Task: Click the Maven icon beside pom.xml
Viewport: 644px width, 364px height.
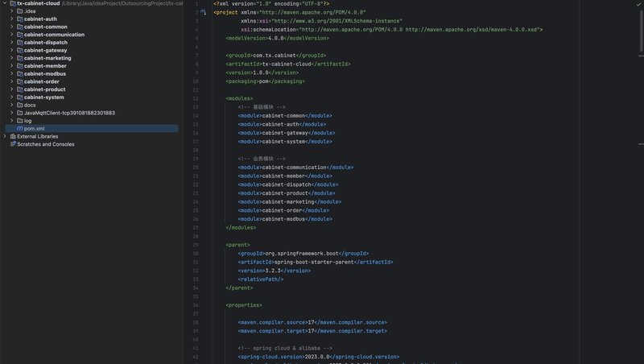Action: [19, 129]
